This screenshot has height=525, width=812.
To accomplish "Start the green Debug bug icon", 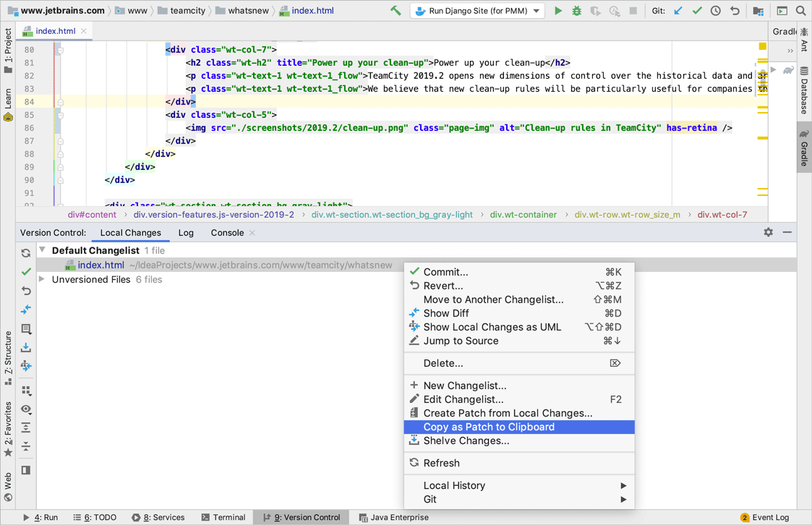I will point(576,11).
